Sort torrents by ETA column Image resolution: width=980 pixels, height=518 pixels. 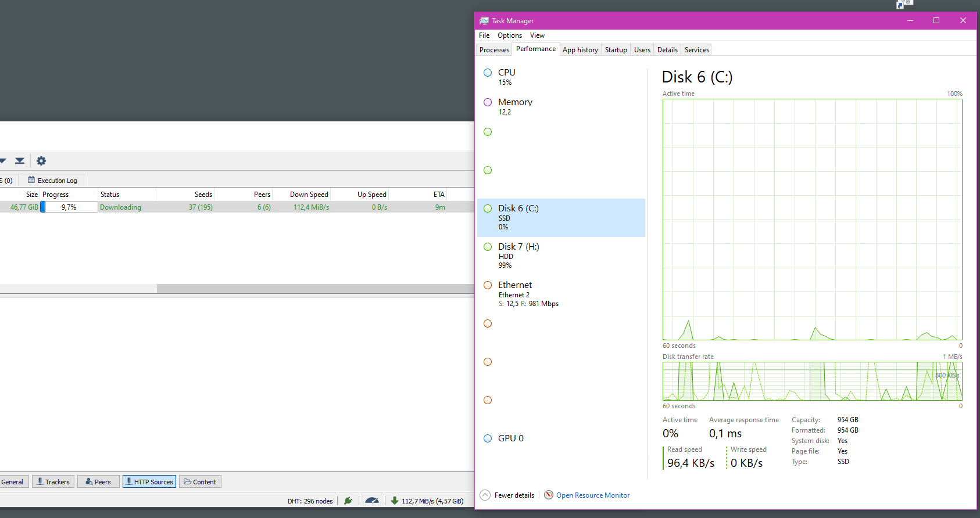coord(417,195)
